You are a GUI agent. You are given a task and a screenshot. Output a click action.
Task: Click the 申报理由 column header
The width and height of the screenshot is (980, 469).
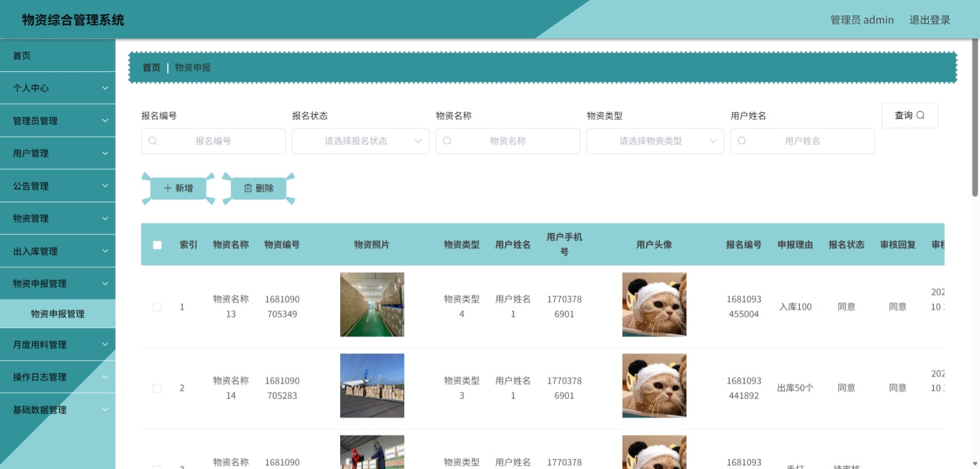(795, 245)
